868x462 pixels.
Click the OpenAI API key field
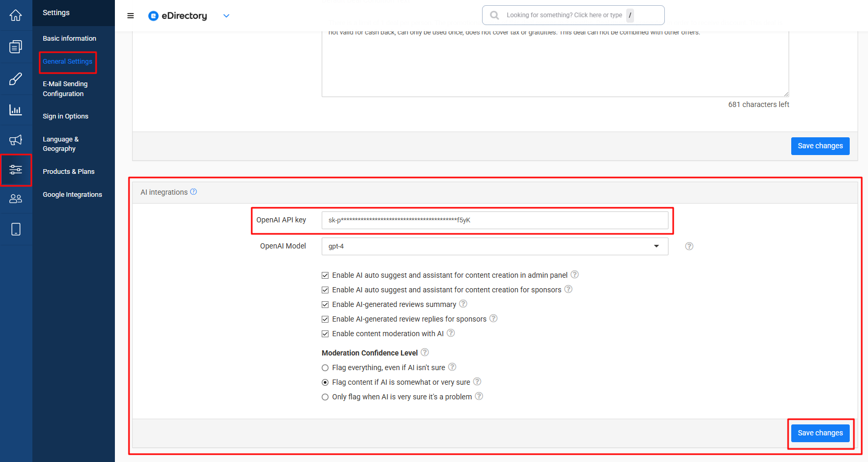point(495,220)
